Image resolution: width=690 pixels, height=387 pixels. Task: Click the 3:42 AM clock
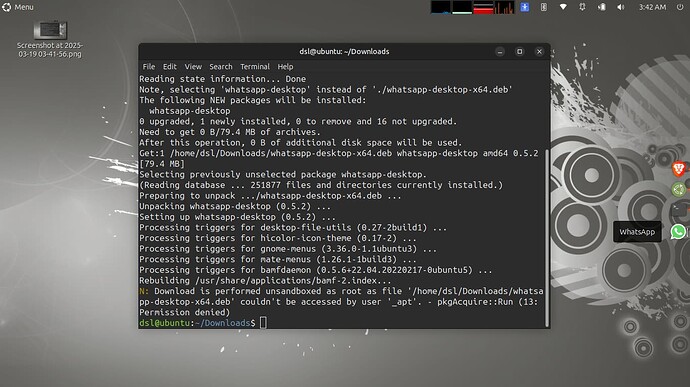click(652, 7)
